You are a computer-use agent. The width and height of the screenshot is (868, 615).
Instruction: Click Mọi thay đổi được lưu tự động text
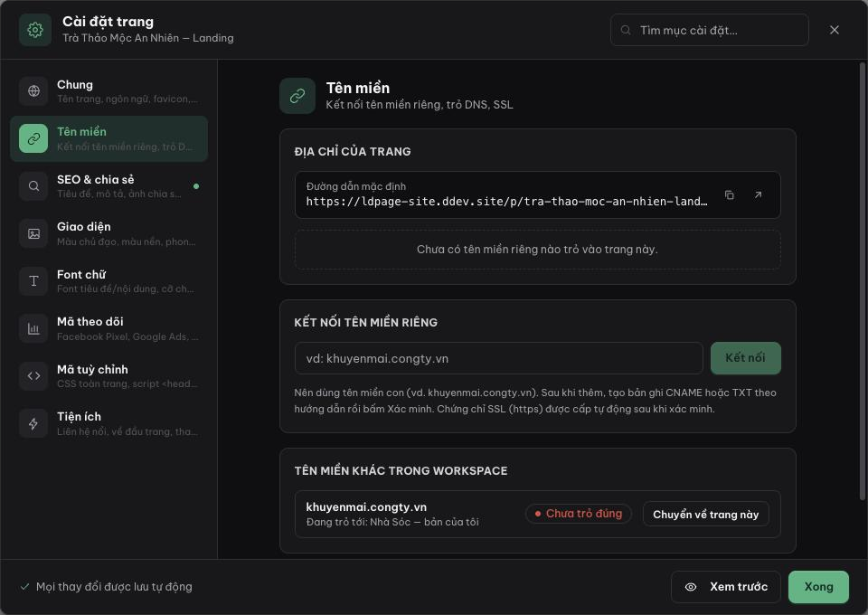click(x=114, y=587)
